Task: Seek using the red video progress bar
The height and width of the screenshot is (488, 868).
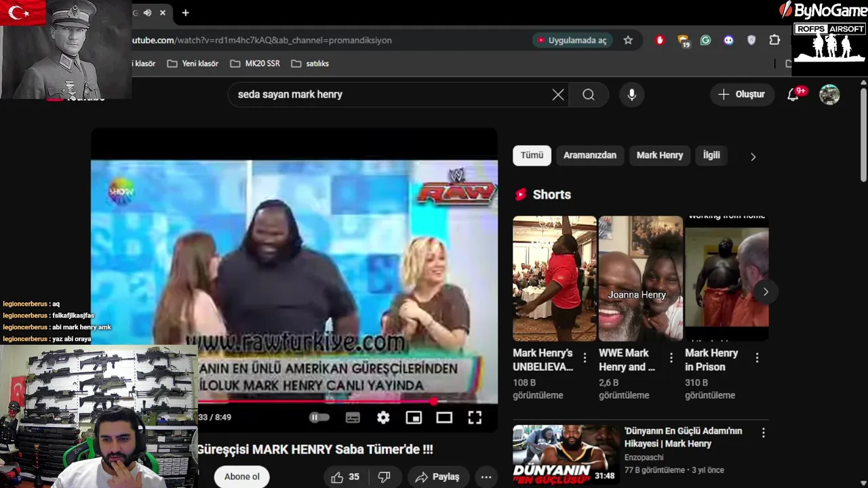Action: click(315, 402)
